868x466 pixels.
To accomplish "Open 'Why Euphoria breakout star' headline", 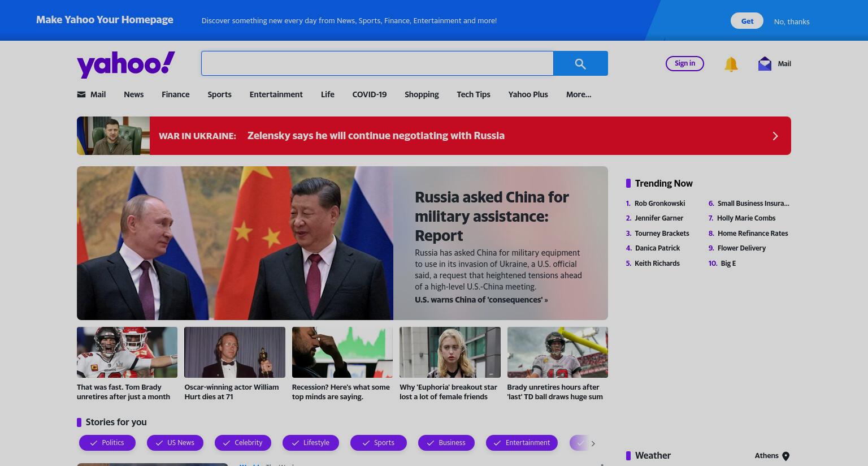I will pyautogui.click(x=448, y=392).
